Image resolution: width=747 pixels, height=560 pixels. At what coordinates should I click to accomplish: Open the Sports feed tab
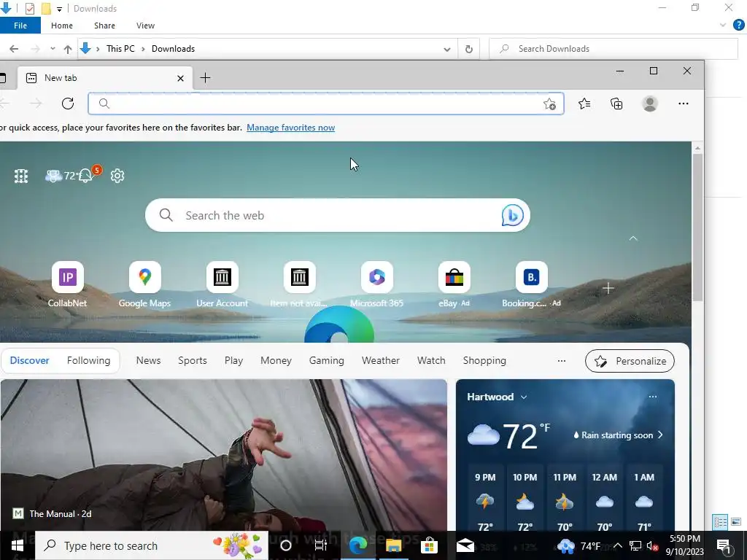coord(193,360)
